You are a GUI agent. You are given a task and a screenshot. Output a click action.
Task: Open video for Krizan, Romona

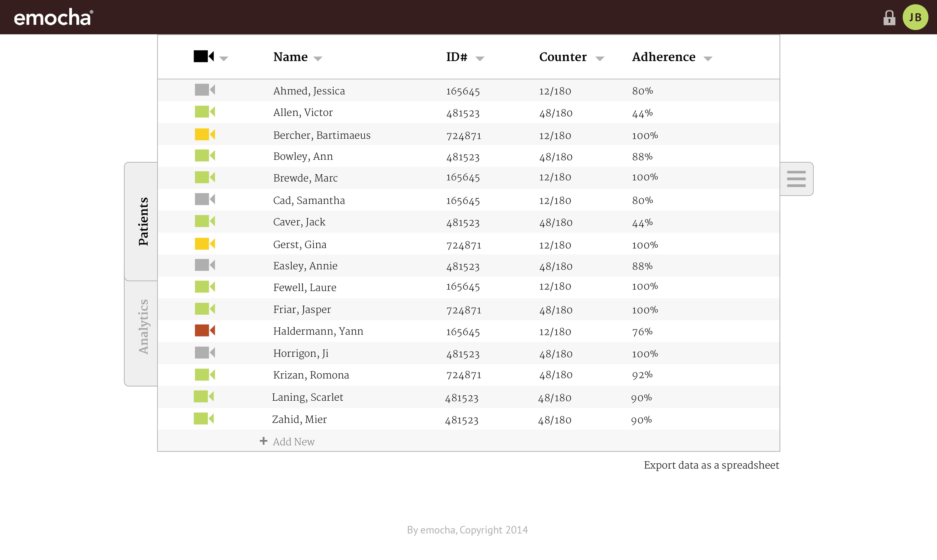point(205,375)
